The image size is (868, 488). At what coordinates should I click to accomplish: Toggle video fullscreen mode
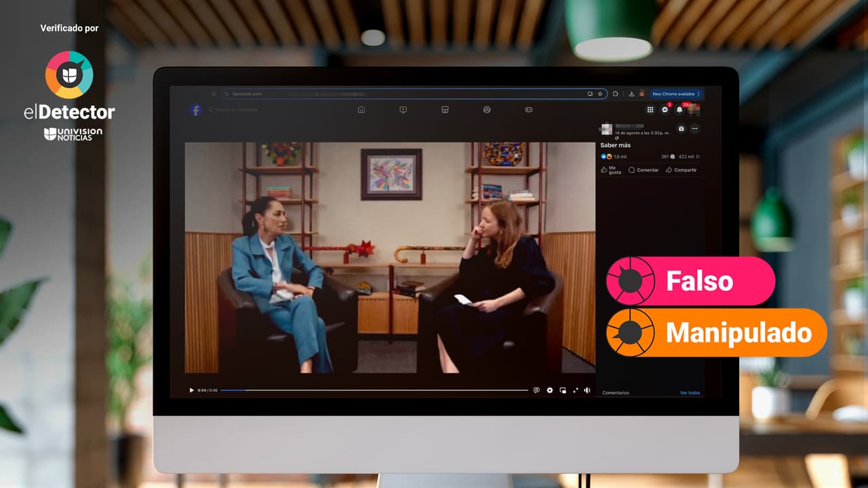[x=576, y=390]
